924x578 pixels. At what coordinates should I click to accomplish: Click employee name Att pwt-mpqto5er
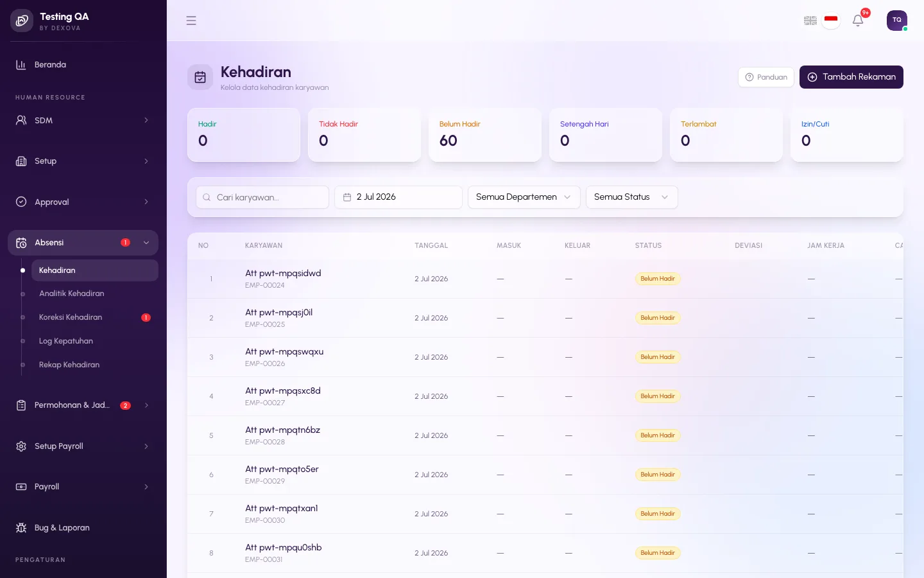282,469
